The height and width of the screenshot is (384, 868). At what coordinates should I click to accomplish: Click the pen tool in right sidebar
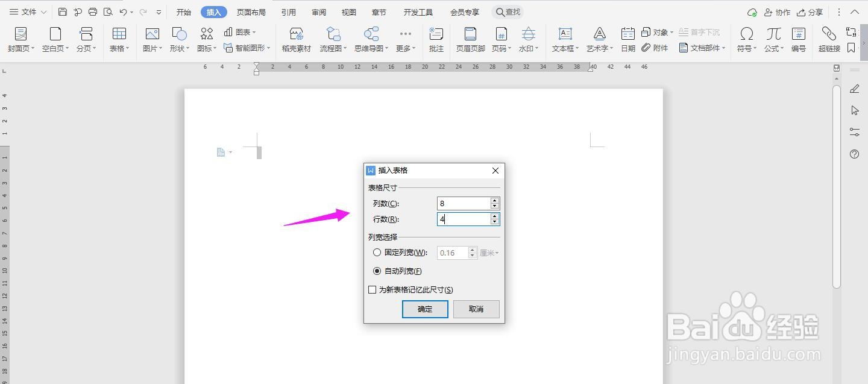tap(855, 89)
